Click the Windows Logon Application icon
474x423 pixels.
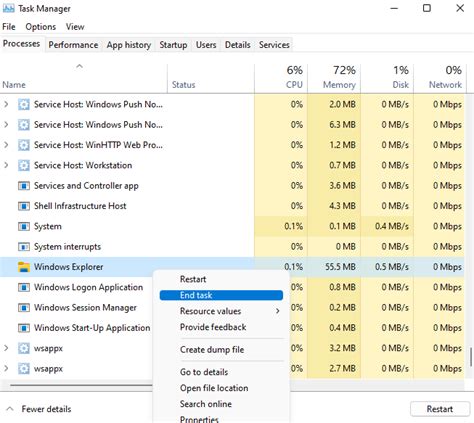[x=24, y=287]
